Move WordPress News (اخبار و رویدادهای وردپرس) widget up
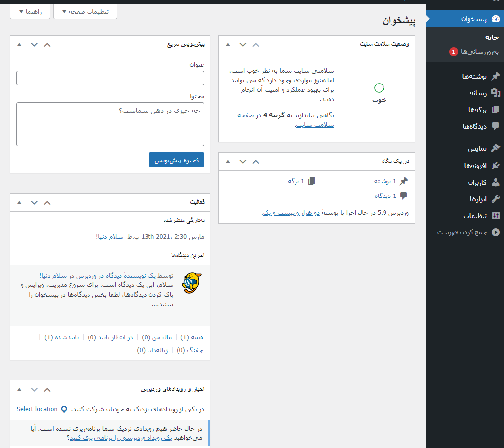504x448 pixels. click(47, 390)
